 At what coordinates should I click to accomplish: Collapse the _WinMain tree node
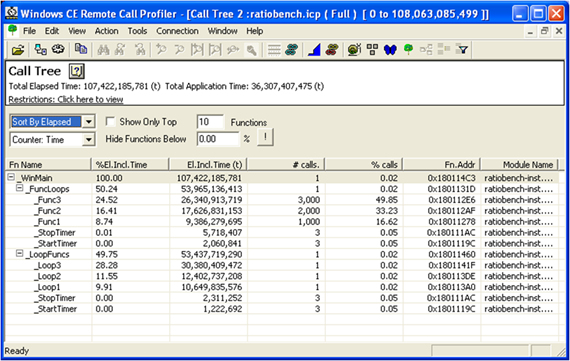[11, 177]
